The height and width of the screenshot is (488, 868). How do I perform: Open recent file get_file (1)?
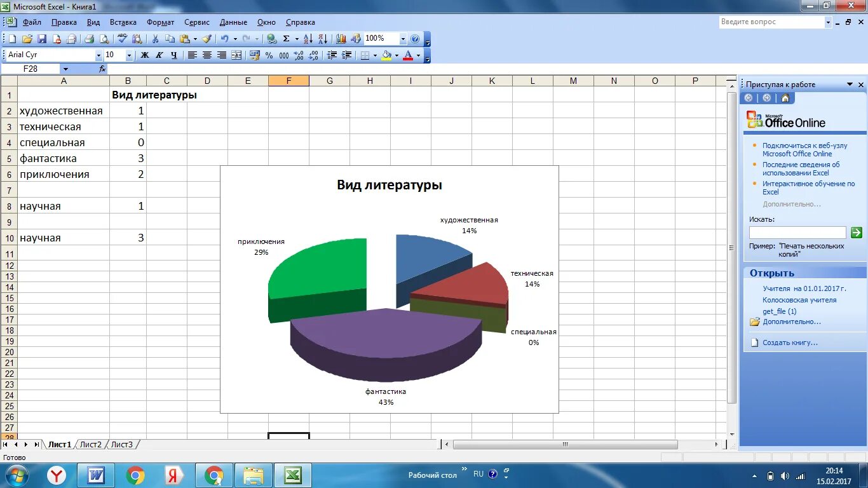click(780, 311)
